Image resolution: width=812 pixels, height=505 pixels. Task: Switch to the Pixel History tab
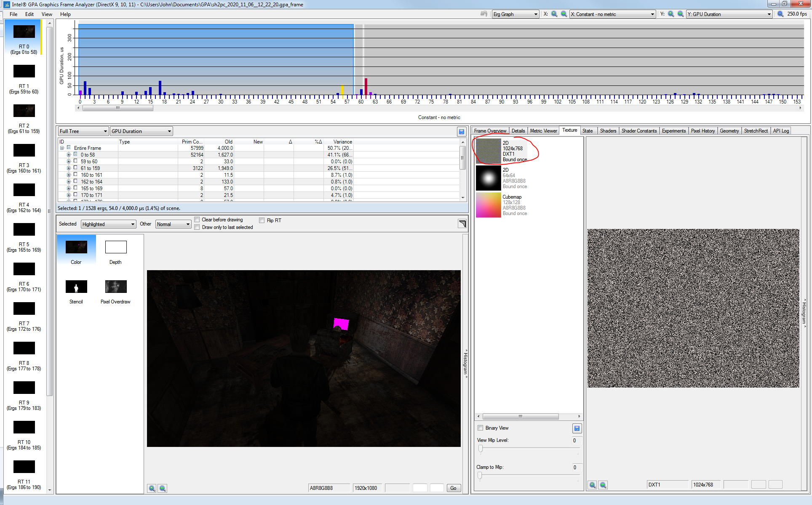(x=702, y=131)
